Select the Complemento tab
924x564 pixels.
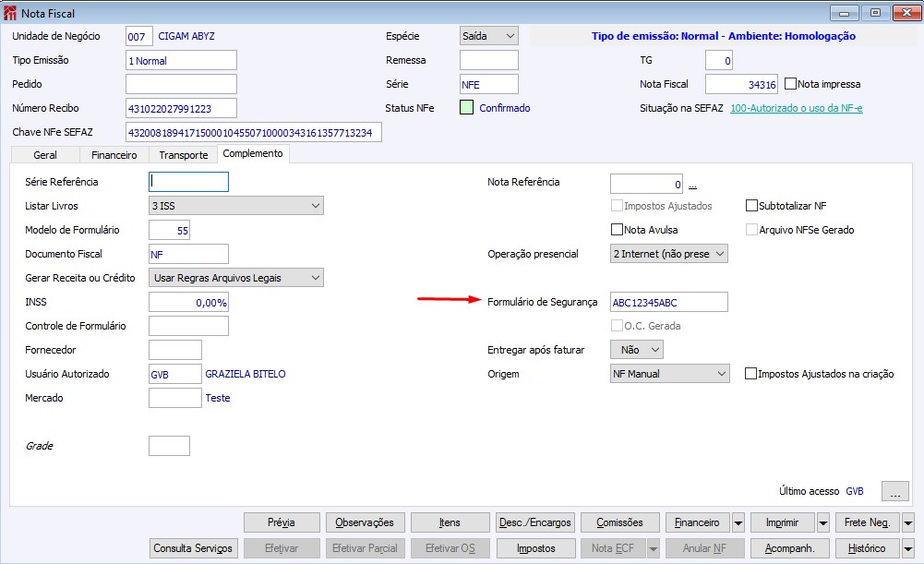coord(253,153)
